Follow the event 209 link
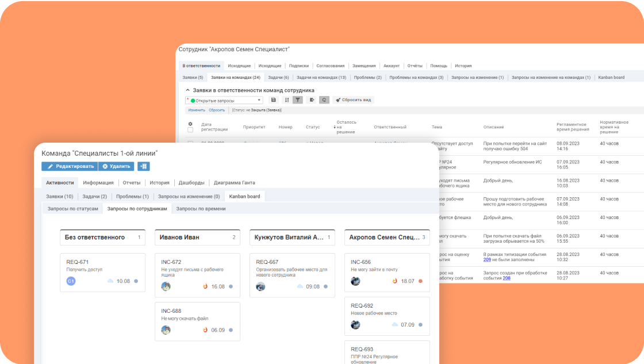The image size is (644, 364). [487, 260]
